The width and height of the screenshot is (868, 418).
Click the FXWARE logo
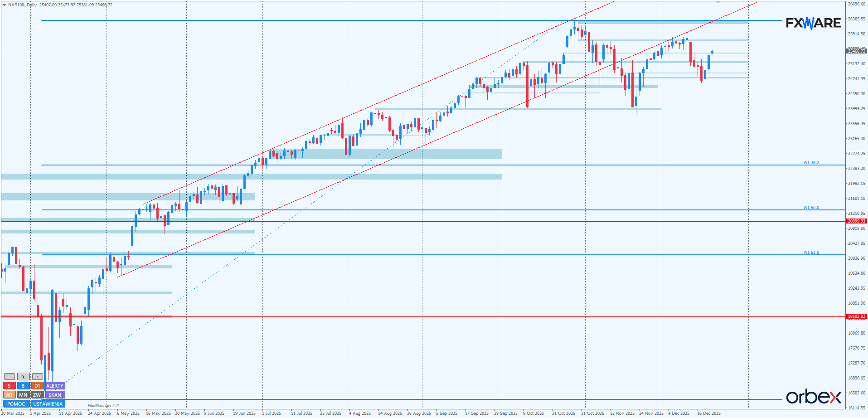(813, 23)
